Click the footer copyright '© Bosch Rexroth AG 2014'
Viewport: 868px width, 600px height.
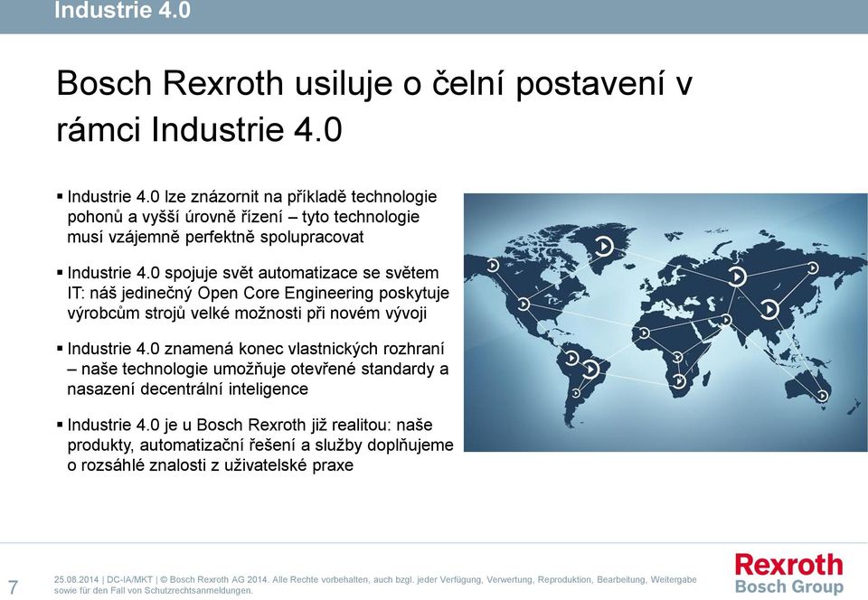point(214,579)
